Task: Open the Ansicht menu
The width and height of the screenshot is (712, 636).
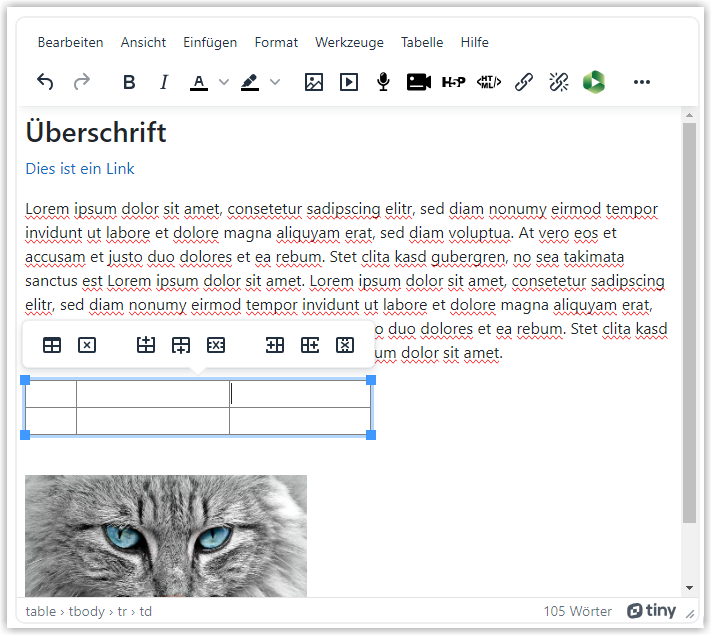Action: (x=143, y=43)
